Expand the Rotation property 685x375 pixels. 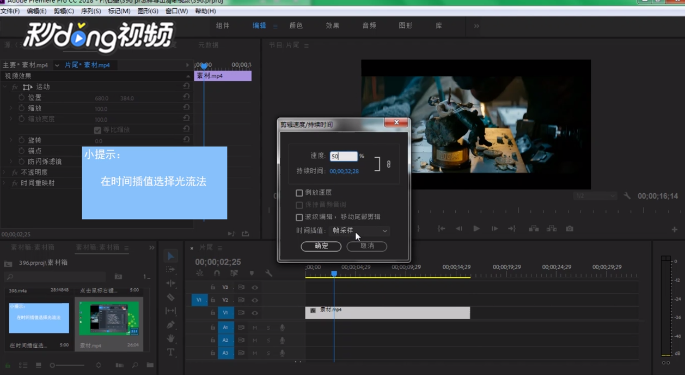tap(11, 140)
